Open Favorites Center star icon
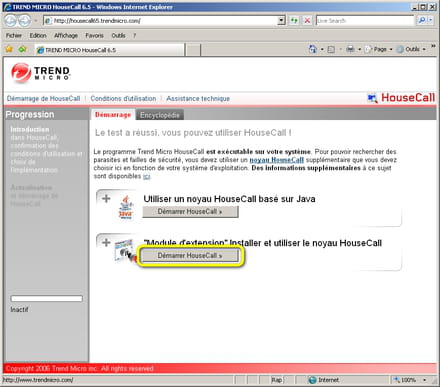 click(9, 49)
